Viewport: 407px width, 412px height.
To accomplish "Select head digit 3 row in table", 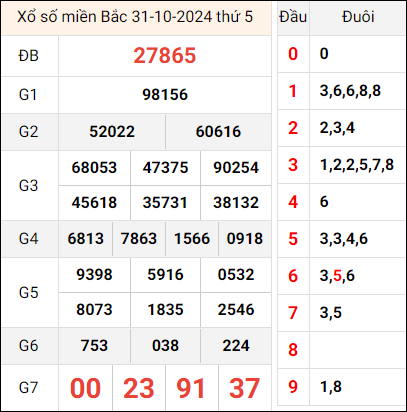I will click(x=341, y=165).
